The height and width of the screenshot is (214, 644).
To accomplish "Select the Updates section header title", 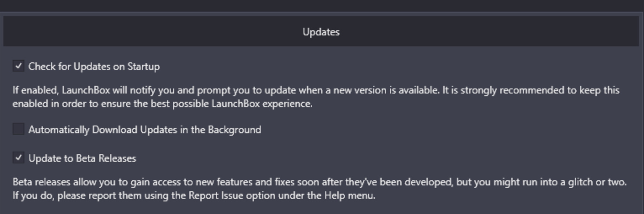I will click(321, 32).
